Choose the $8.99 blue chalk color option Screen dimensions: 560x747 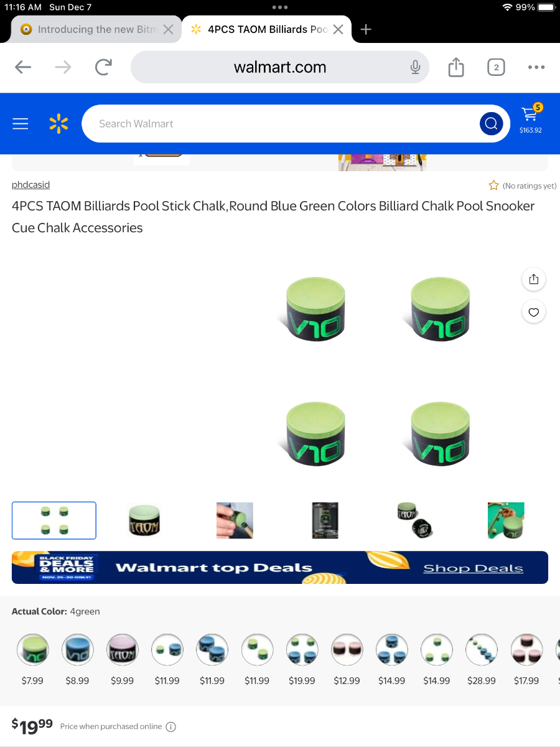click(x=77, y=650)
